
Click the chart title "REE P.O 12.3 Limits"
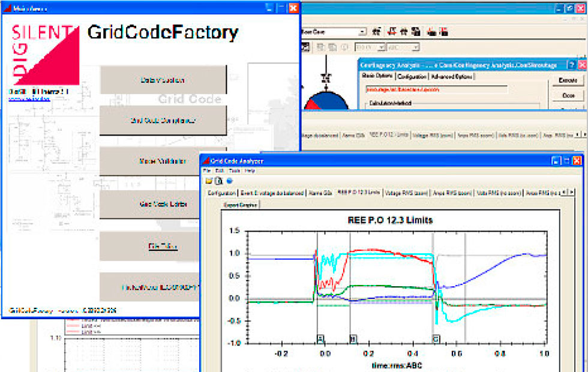(390, 220)
